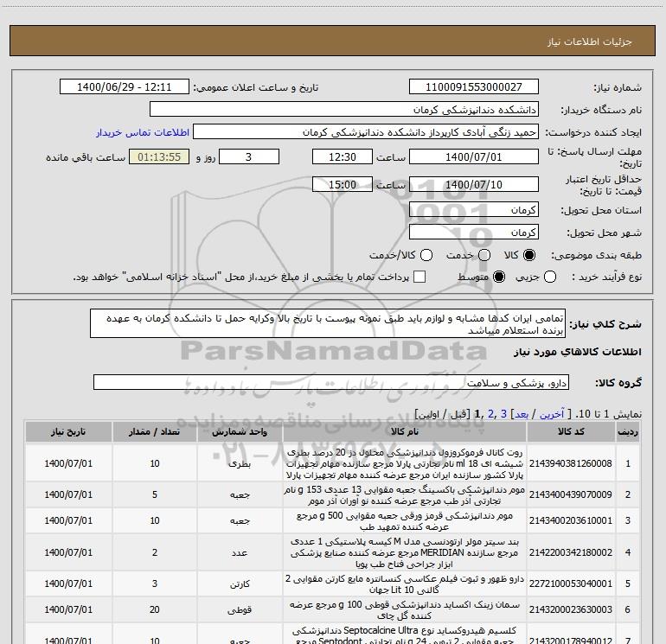666x644 pixels.
Task: Click the price validity date 1400/07/10 field
Action: click(x=474, y=184)
